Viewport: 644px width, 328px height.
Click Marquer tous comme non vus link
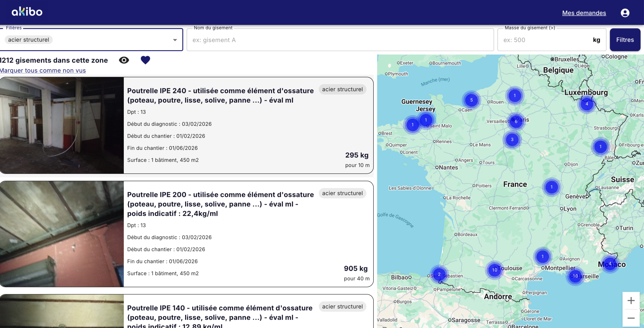click(x=43, y=70)
